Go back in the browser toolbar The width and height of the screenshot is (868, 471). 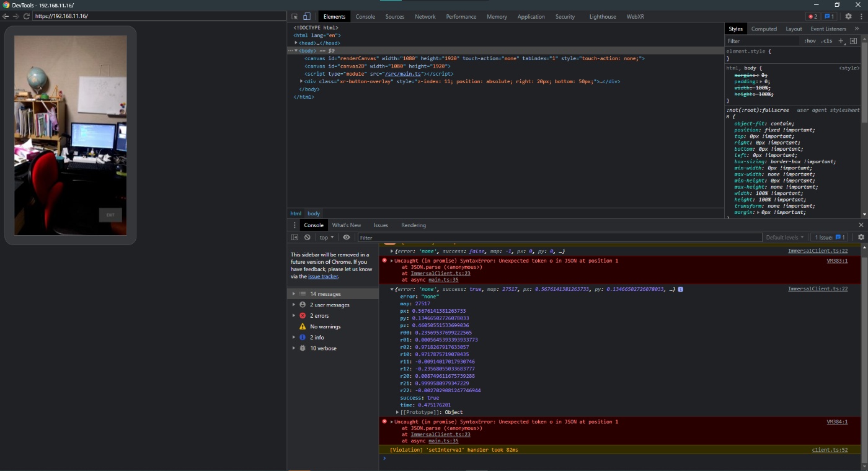point(6,16)
